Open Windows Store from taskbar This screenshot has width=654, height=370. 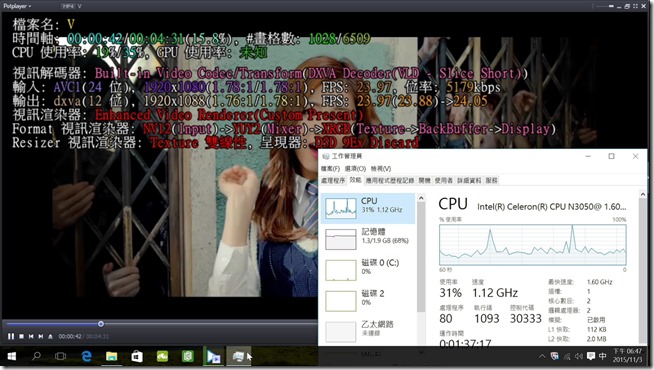(x=137, y=356)
